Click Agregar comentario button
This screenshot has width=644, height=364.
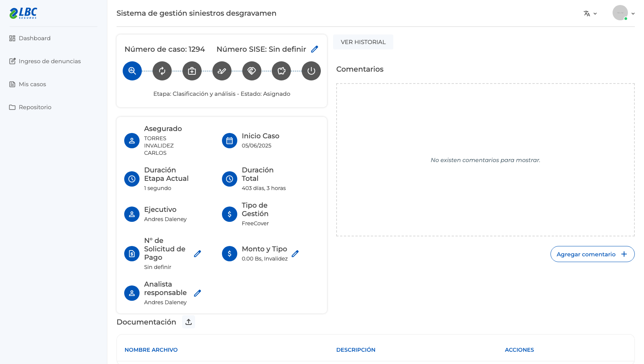pos(592,254)
